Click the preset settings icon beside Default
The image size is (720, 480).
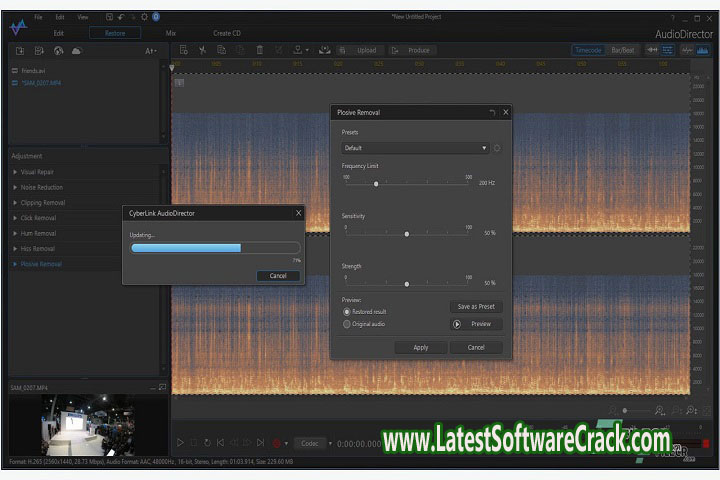coord(497,148)
